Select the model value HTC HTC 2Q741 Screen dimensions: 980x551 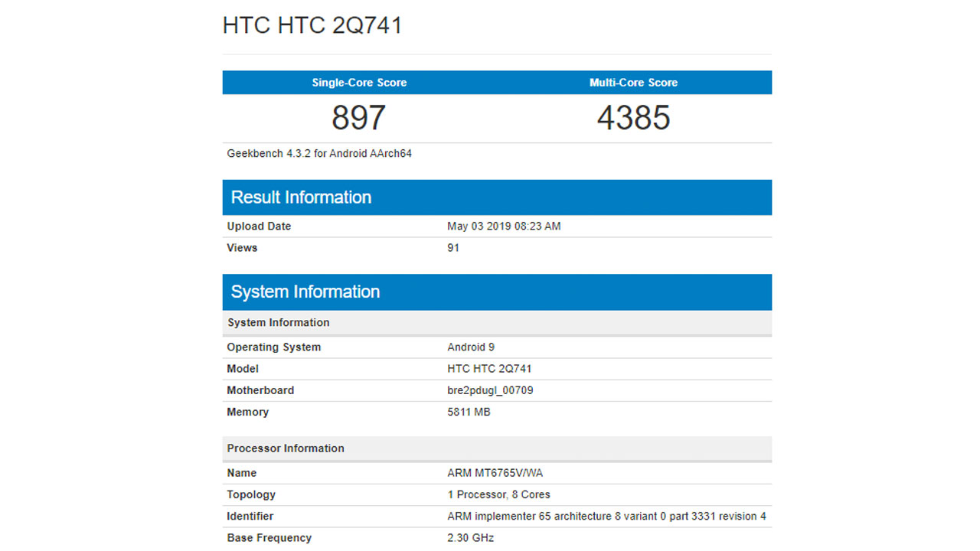[489, 369]
